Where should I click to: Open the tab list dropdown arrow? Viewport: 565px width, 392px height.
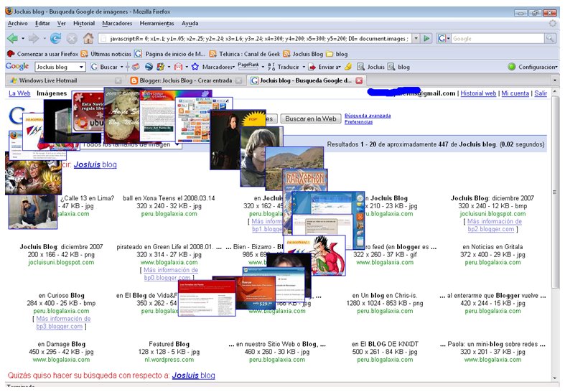pyautogui.click(x=554, y=80)
